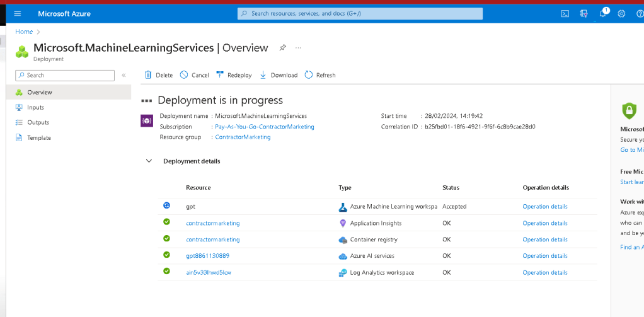Image resolution: width=644 pixels, height=317 pixels.
Task: Click the Log Analytics workspace icon
Action: 343,273
